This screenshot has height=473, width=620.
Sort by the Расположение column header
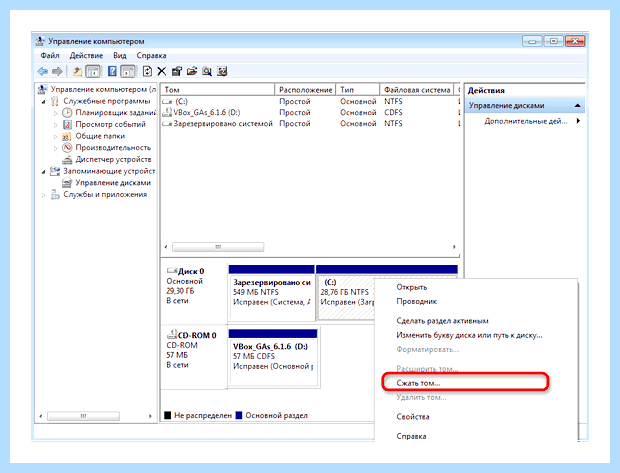pyautogui.click(x=305, y=90)
